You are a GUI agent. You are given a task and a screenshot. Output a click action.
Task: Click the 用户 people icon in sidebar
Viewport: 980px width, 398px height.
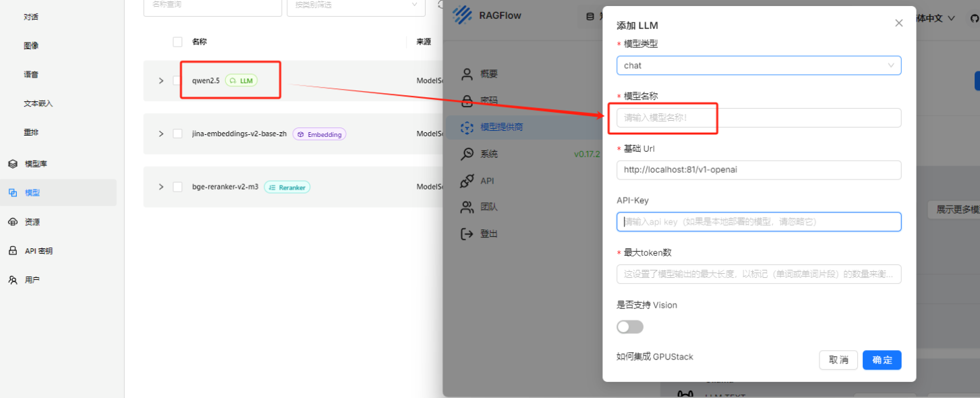click(12, 280)
